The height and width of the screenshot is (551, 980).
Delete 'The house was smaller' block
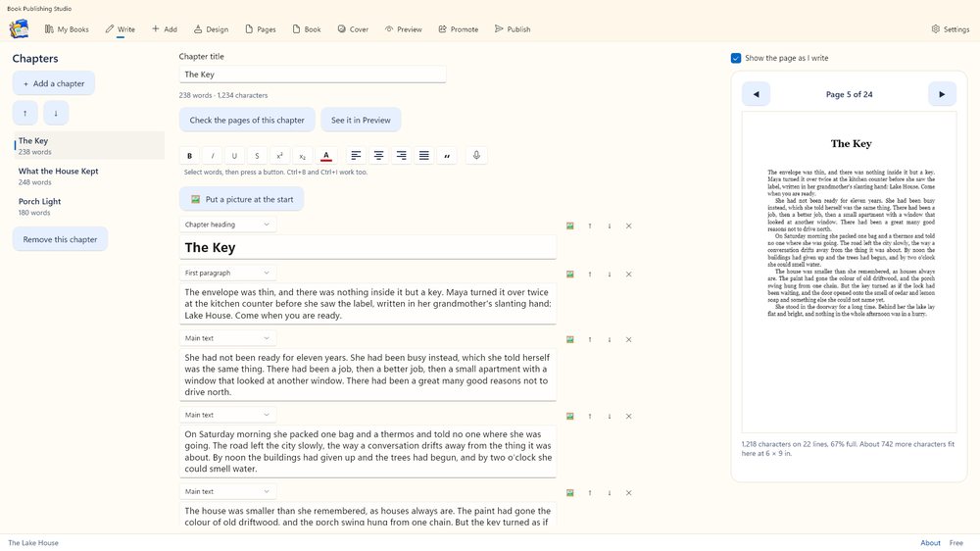tap(629, 493)
